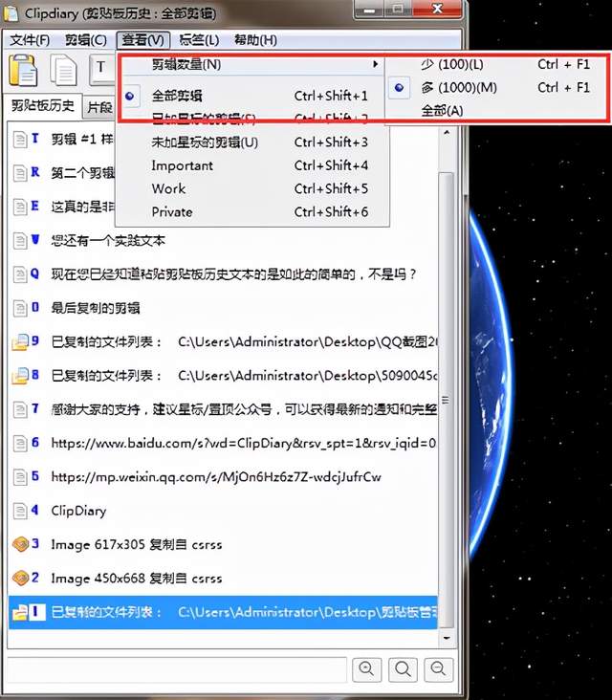Select the clip text 想还有一个实践文本

pyautogui.click(x=108, y=241)
